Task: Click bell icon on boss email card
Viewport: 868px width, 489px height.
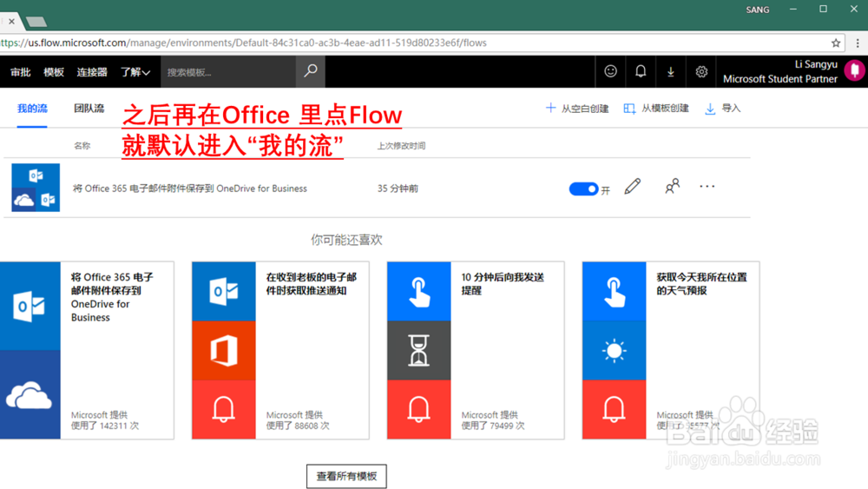Action: pos(224,410)
